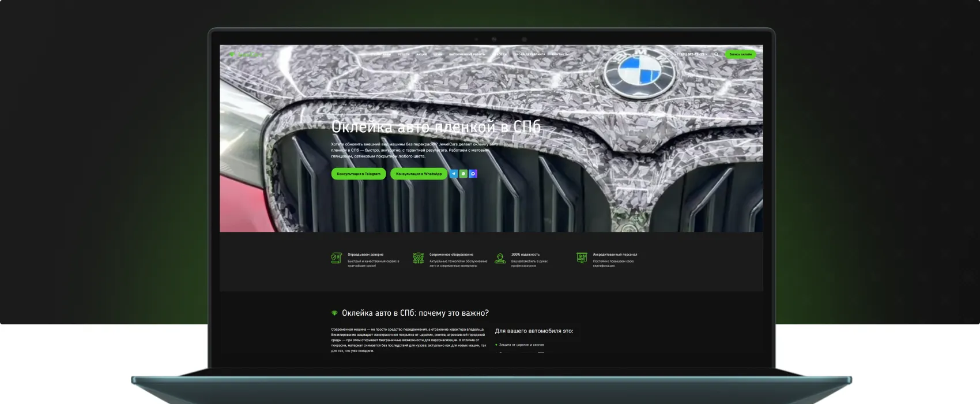
Task: Open the search magnifier icon in header
Action: coord(717,54)
